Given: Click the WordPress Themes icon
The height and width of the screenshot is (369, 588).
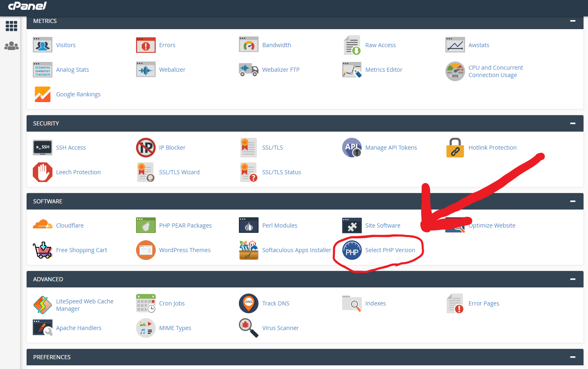Looking at the screenshot, I should click(x=146, y=250).
